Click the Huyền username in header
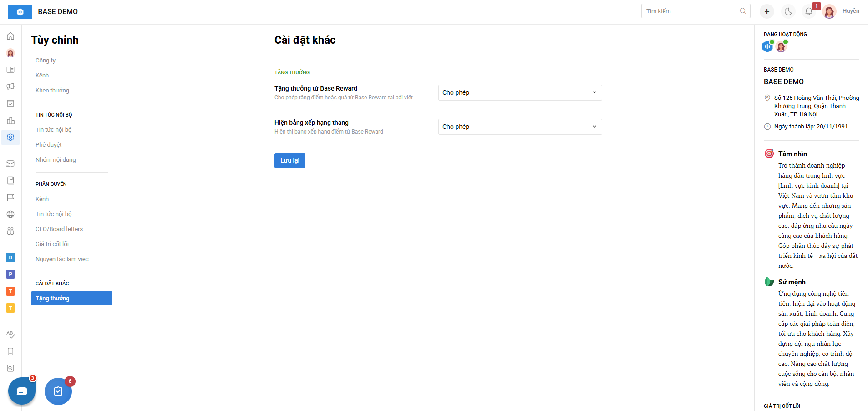 (851, 11)
